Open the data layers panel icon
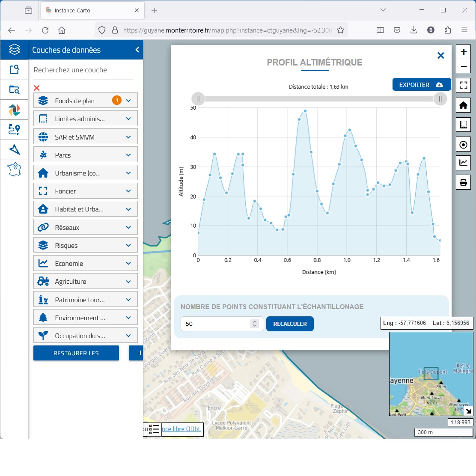The height and width of the screenshot is (476, 476). (x=15, y=50)
